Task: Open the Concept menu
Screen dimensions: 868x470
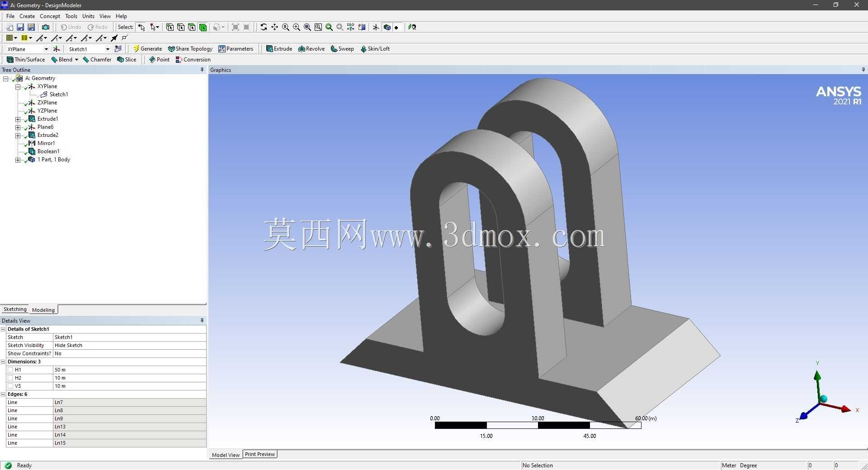Action: click(x=50, y=16)
